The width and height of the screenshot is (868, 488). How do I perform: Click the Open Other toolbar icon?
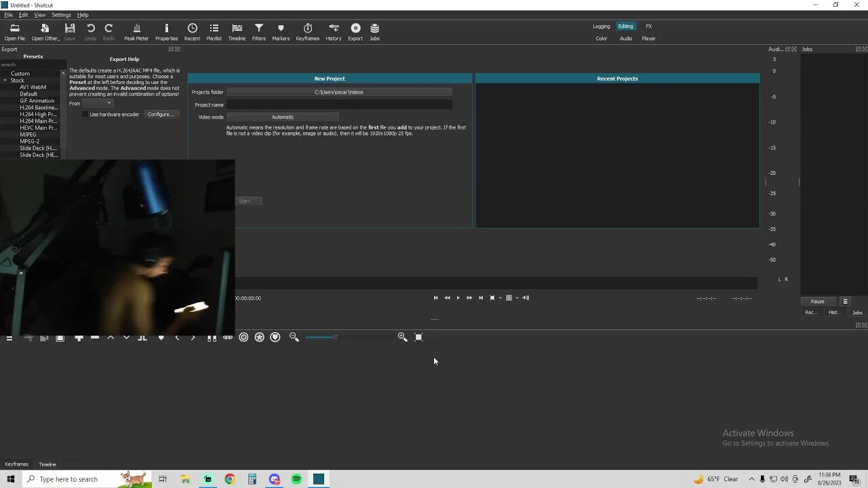tap(45, 32)
